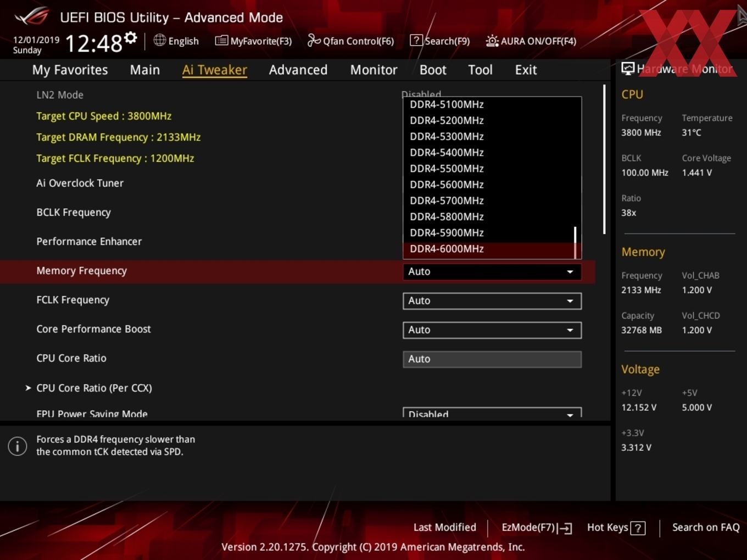Toggle AURA ON/OFF(F4) light icon

point(492,41)
